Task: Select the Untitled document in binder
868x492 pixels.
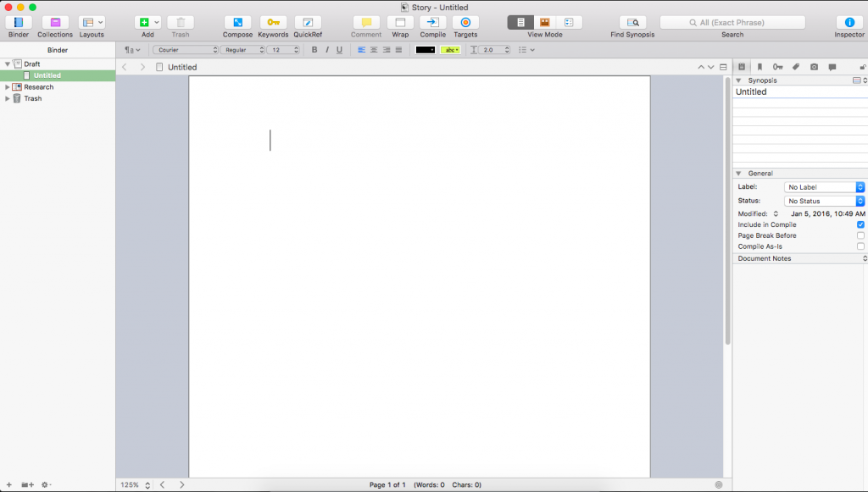Action: point(58,75)
